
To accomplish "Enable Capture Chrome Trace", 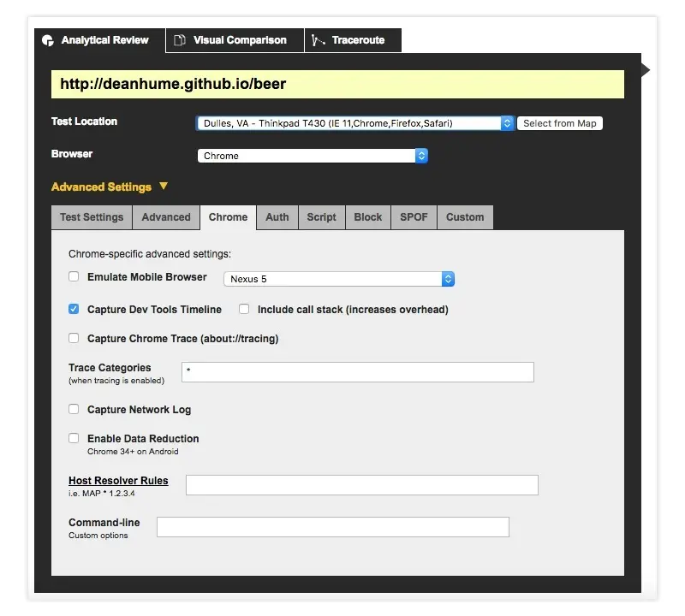I will click(74, 338).
